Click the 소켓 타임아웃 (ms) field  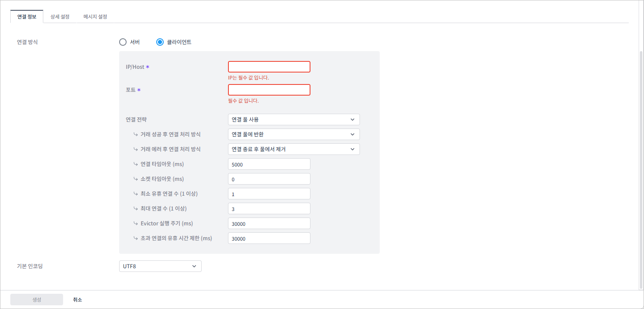[x=269, y=179]
